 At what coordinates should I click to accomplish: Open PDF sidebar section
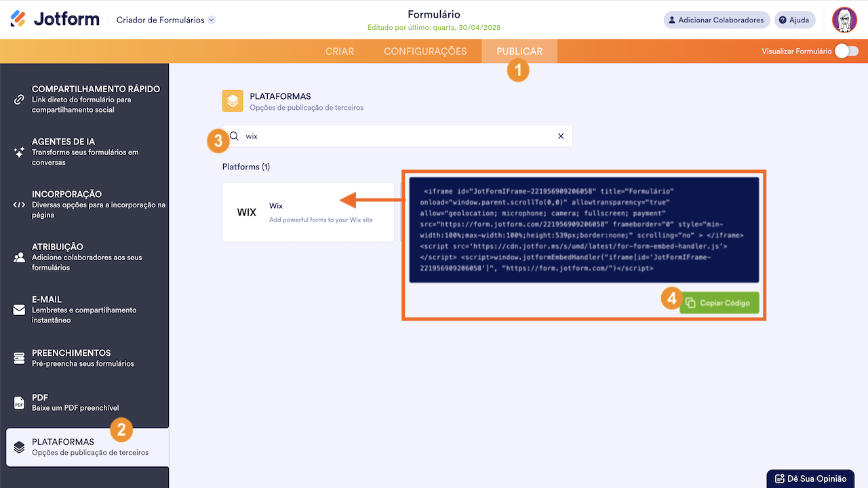coord(85,403)
